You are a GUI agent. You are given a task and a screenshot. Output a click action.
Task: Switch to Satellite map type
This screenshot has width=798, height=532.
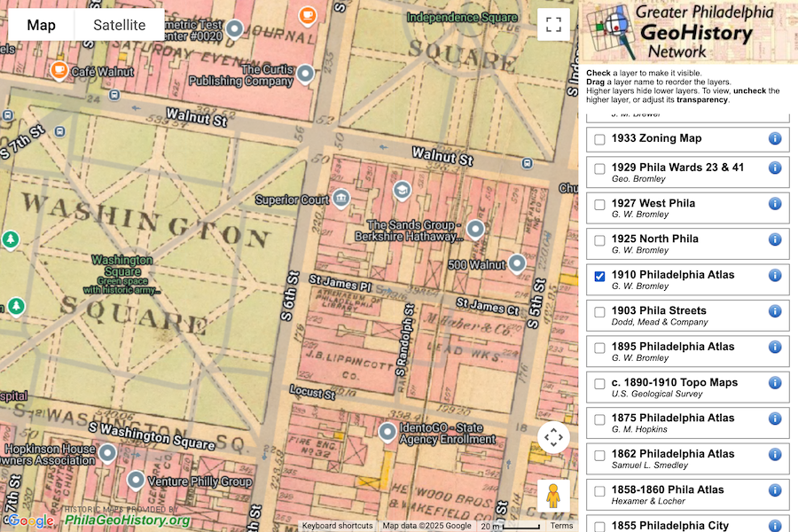pyautogui.click(x=119, y=25)
